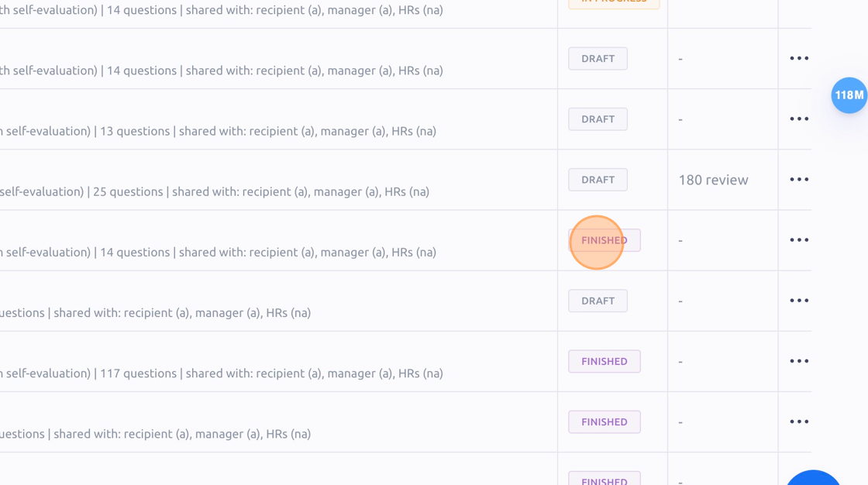Select the 180 review type label
The height and width of the screenshot is (485, 868).
(x=713, y=180)
